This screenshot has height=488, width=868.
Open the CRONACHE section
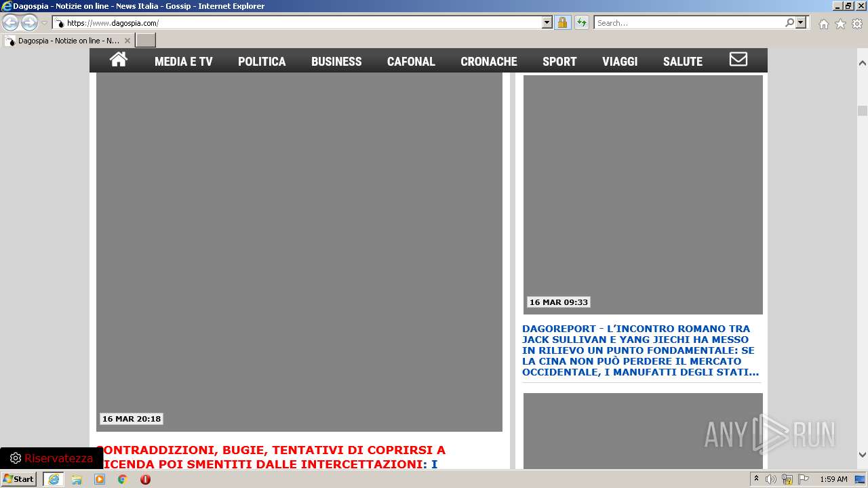(489, 61)
